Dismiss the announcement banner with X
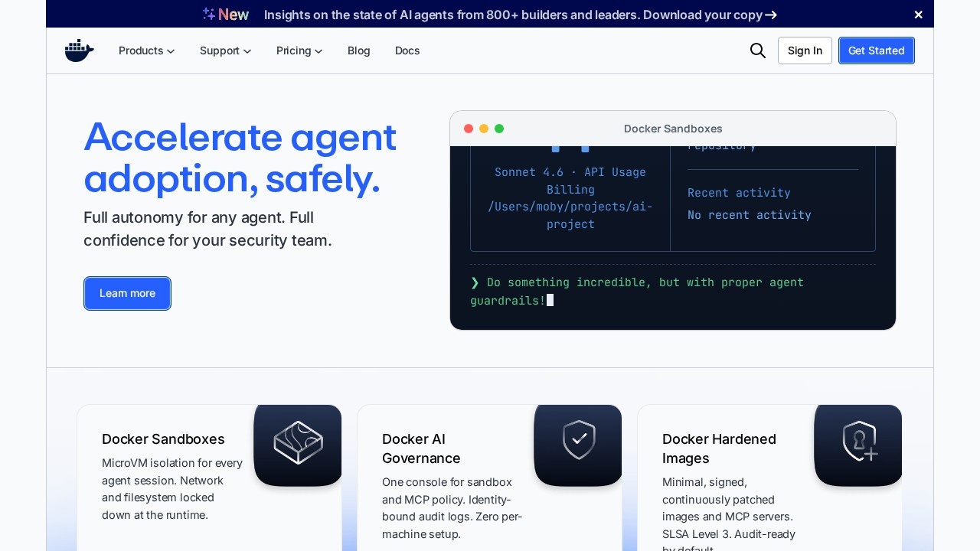The height and width of the screenshot is (551, 980). [919, 15]
